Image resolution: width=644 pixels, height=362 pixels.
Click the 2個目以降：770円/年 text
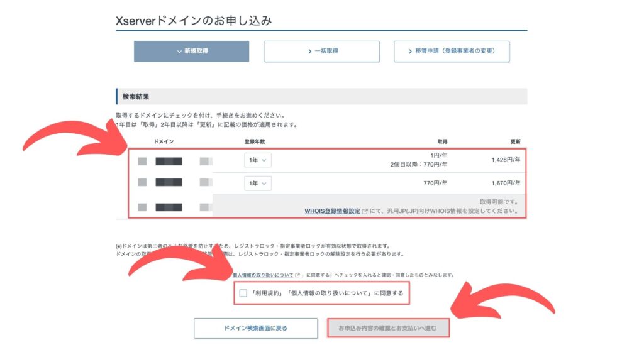pos(418,165)
